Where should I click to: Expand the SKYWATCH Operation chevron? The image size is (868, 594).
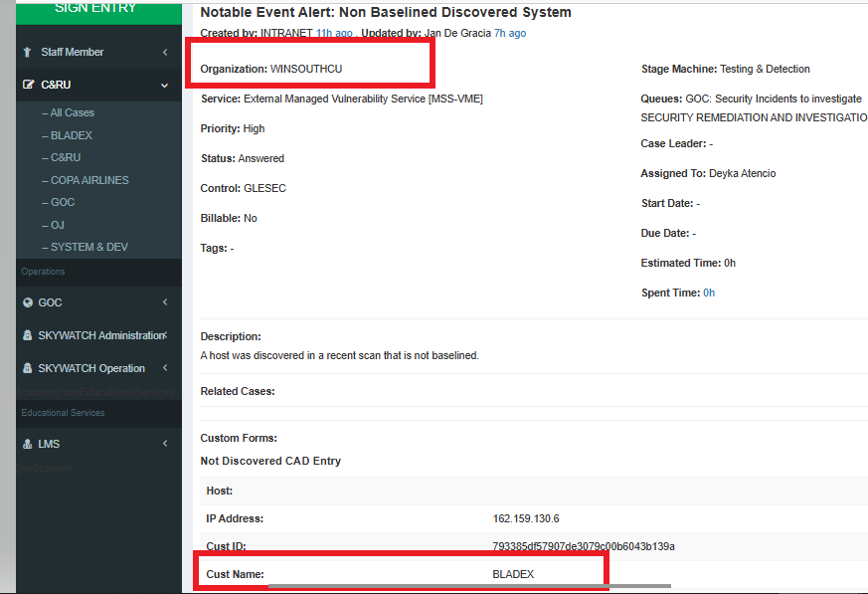tap(165, 368)
